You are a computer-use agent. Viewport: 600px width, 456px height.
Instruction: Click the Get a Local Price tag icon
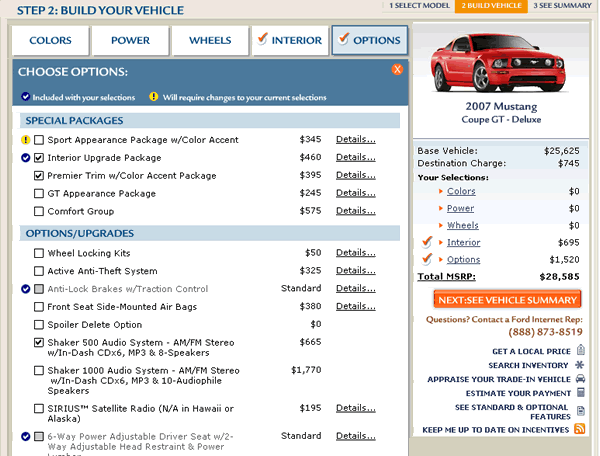coord(580,351)
